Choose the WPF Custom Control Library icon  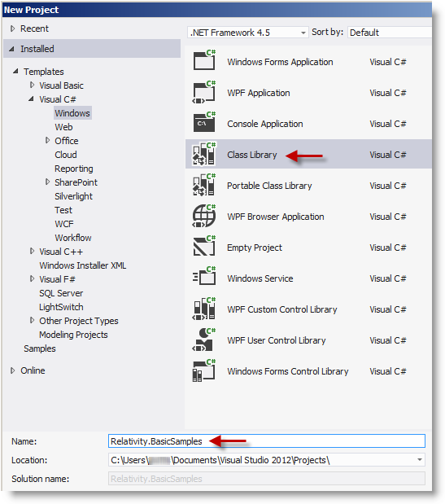click(x=204, y=309)
